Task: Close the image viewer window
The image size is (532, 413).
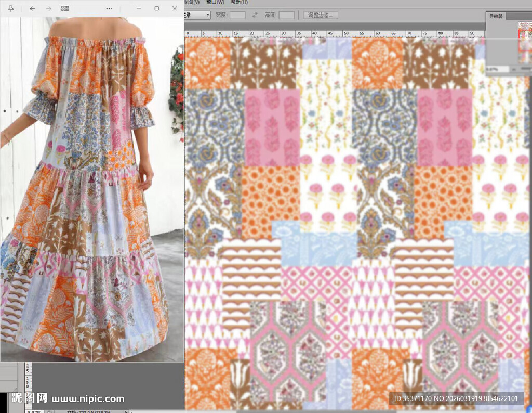Action: 175,8
